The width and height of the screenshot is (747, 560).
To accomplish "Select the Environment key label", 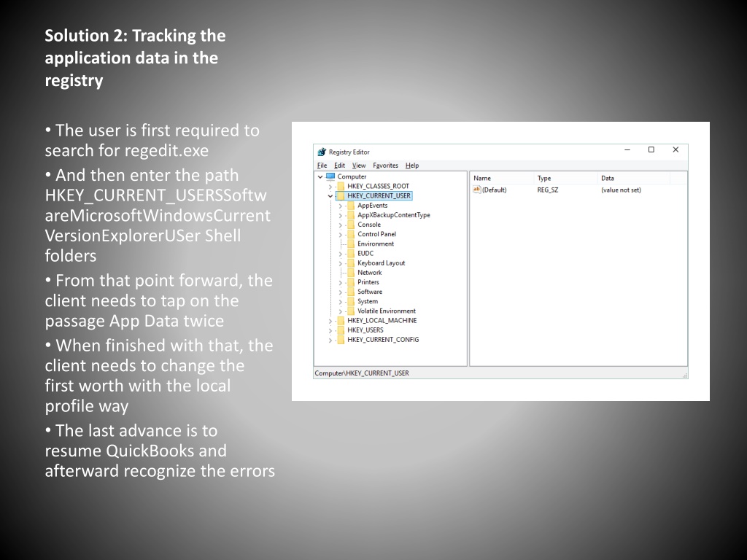I will coord(376,244).
